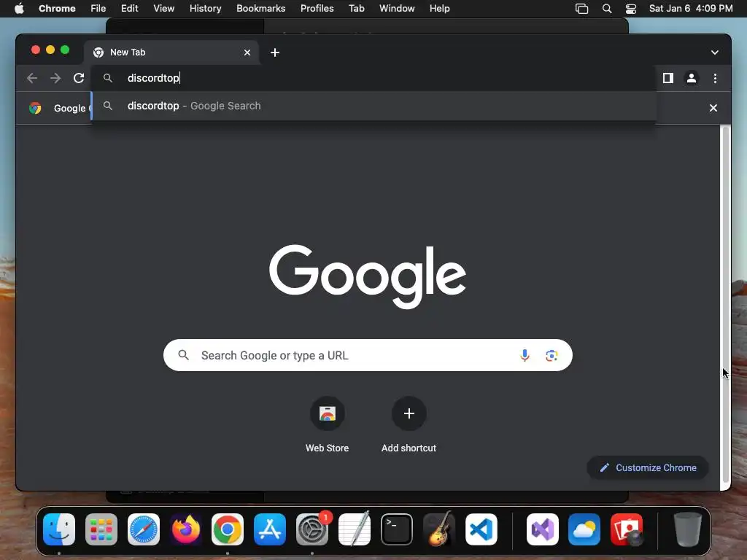Open the weather cloud app in dock
747x560 pixels.
click(x=584, y=529)
